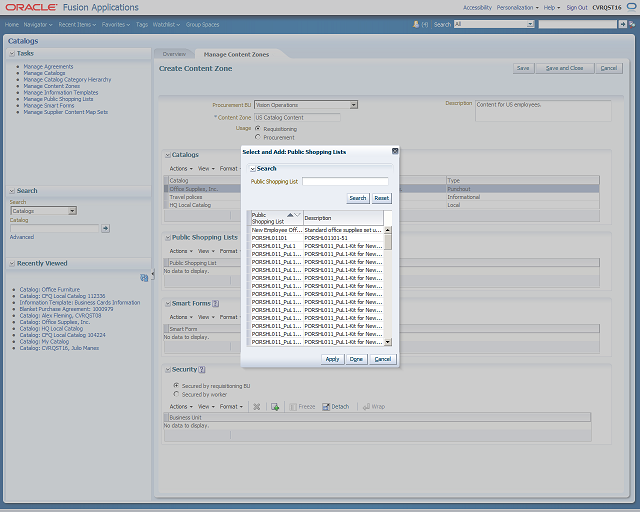
Task: Open the Smart Forms help icon
Action: (x=216, y=303)
